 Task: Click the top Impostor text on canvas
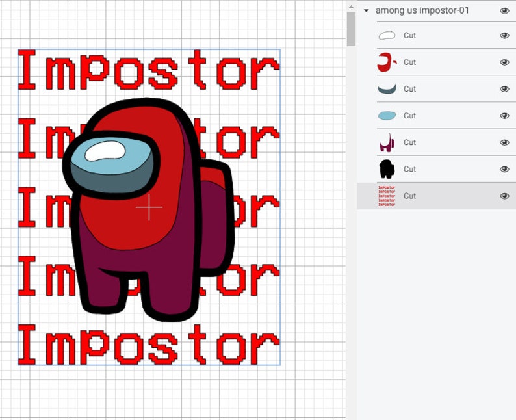[x=149, y=70]
